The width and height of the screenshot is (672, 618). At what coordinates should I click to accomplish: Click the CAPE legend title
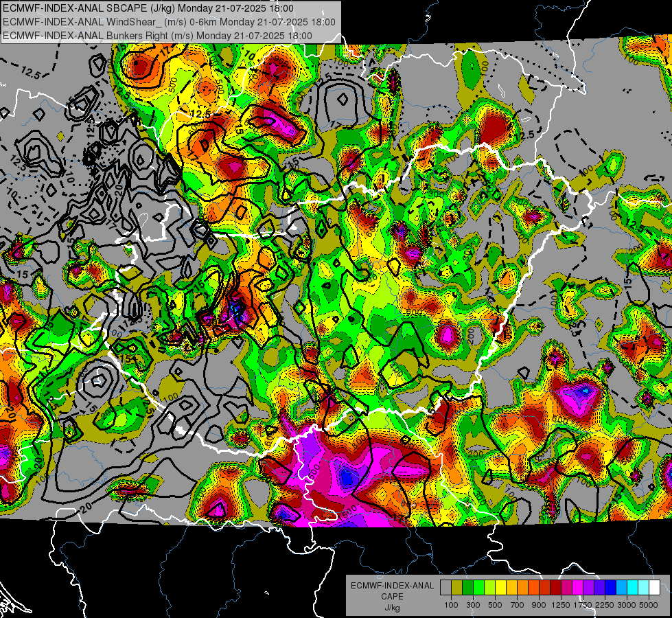pyautogui.click(x=392, y=597)
